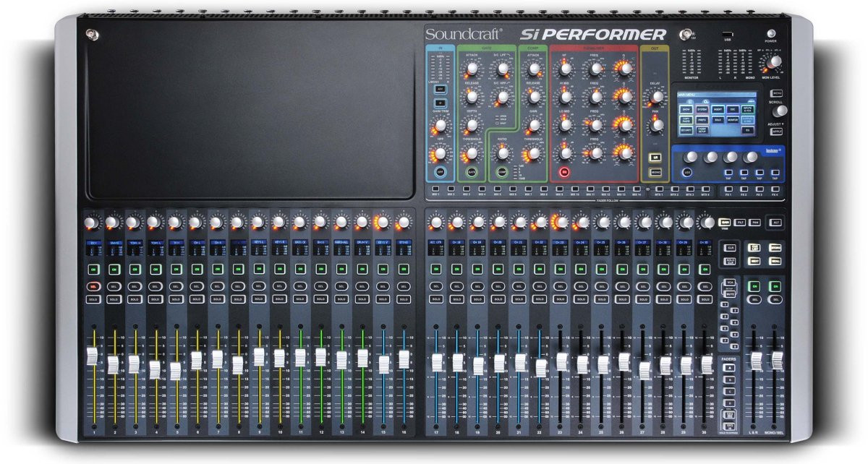The image size is (868, 464).
Task: Select the MIX 1 fader follow button
Action: click(436, 189)
